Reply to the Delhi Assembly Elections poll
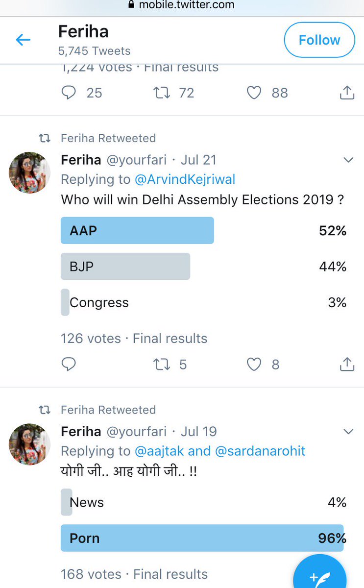Viewport: 364px width, 588px height. pos(69,364)
